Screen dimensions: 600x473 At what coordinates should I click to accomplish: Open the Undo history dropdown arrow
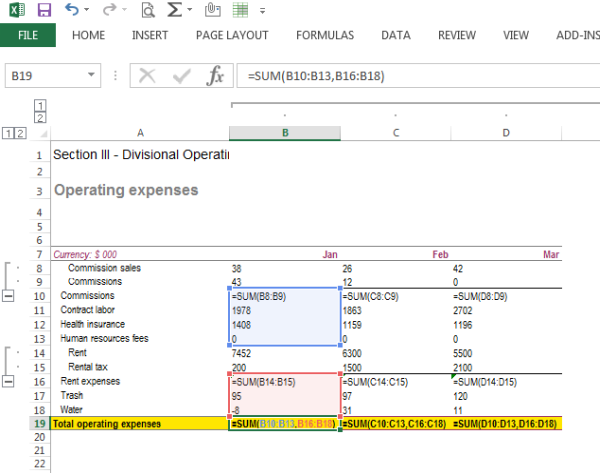[89, 11]
